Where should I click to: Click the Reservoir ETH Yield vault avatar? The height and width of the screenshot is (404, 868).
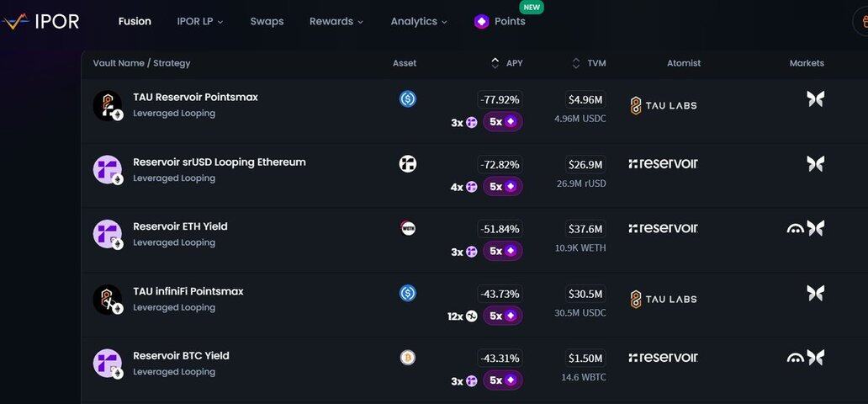pos(108,235)
